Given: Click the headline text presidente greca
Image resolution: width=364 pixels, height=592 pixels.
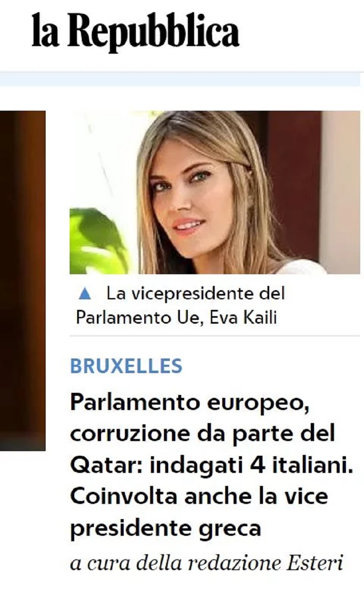Looking at the screenshot, I should [166, 529].
